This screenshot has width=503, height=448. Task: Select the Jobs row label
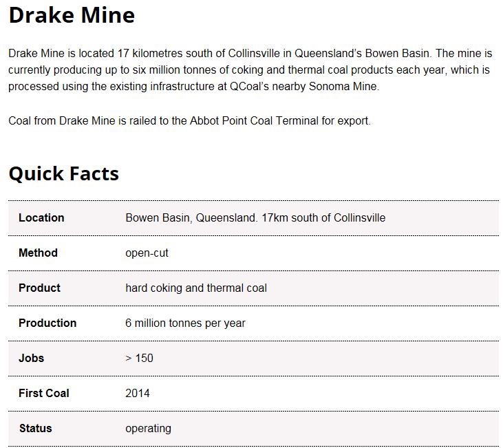point(31,358)
